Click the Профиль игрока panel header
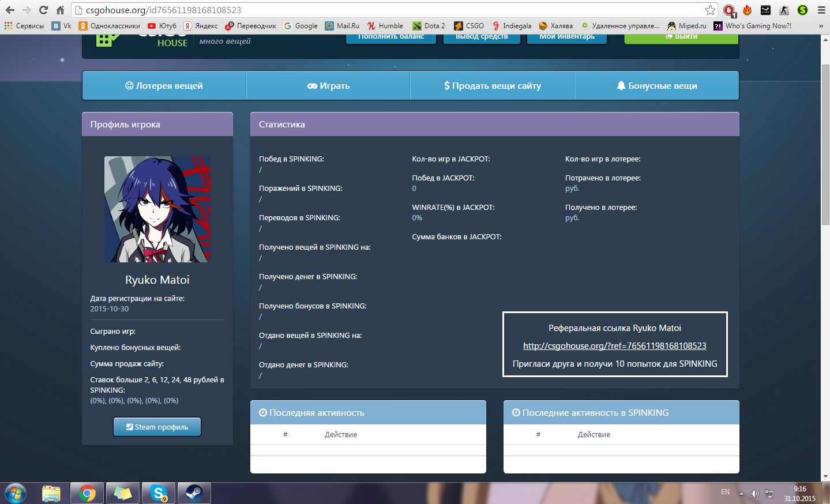 point(157,124)
